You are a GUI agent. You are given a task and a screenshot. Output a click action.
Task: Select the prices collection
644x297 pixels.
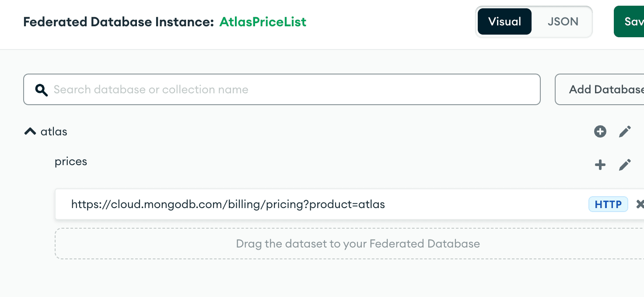pos(71,162)
